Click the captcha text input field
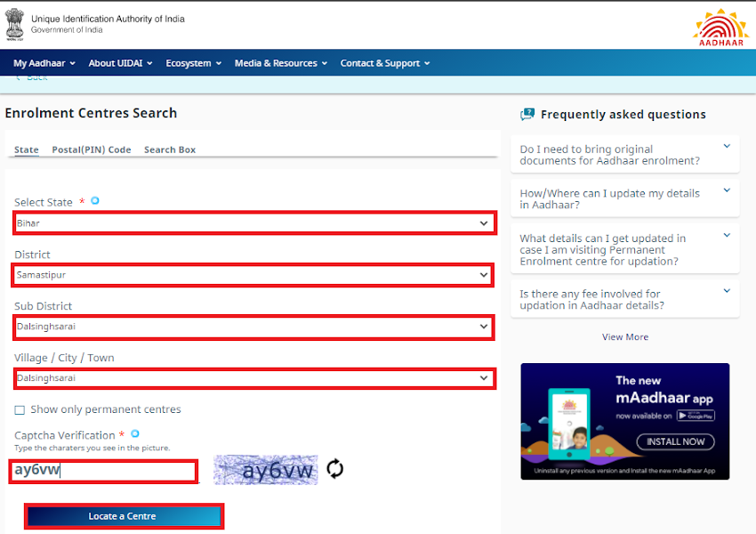 click(x=103, y=472)
